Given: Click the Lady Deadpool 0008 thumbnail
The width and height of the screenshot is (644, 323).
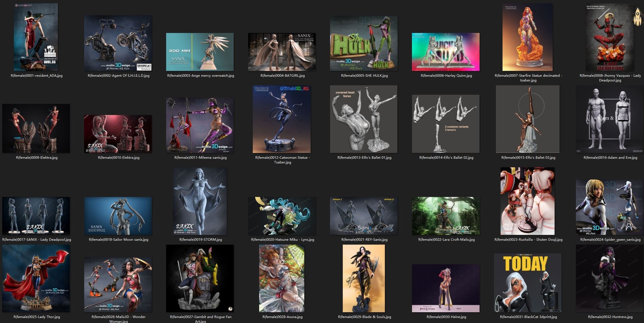Looking at the screenshot, I should [610, 37].
